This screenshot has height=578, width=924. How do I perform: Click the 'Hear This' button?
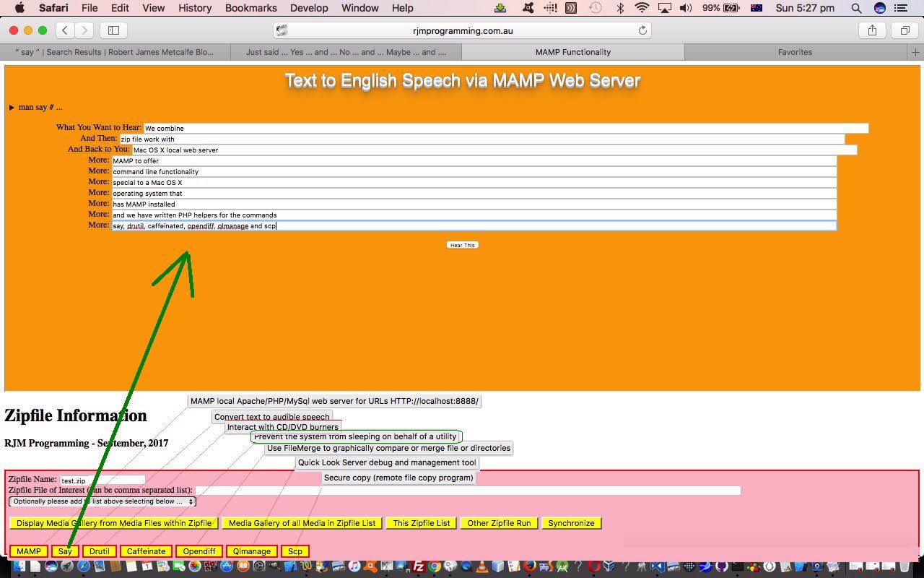(x=462, y=245)
